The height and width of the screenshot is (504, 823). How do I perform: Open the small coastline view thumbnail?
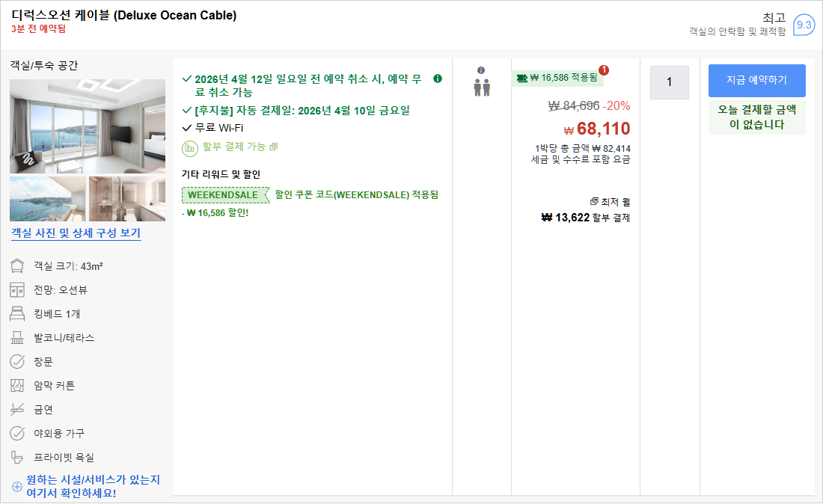pyautogui.click(x=48, y=199)
